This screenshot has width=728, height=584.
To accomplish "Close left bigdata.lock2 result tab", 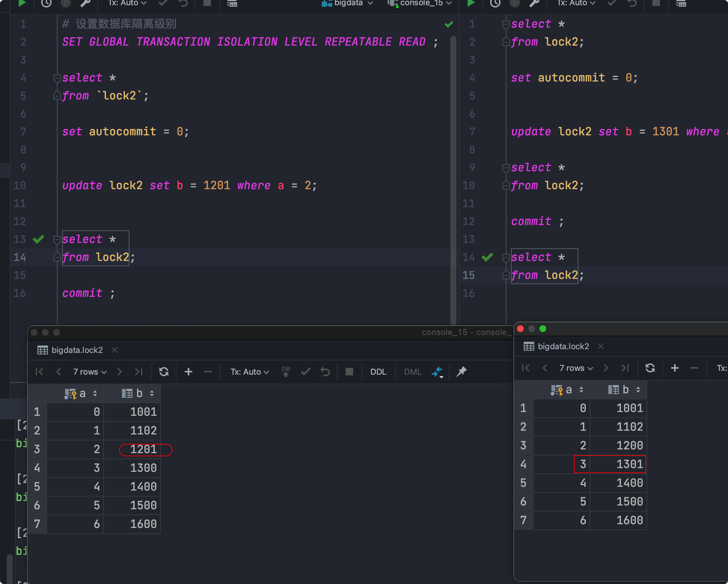I will (x=114, y=350).
